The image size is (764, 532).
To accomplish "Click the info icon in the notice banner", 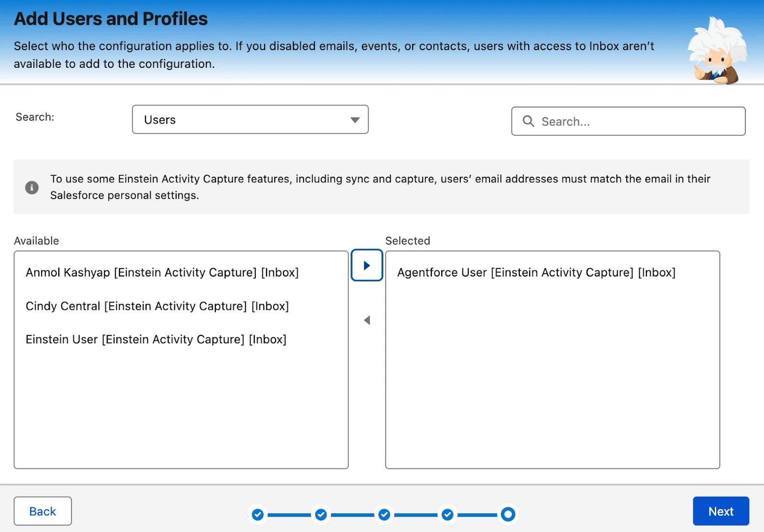I will tap(32, 187).
